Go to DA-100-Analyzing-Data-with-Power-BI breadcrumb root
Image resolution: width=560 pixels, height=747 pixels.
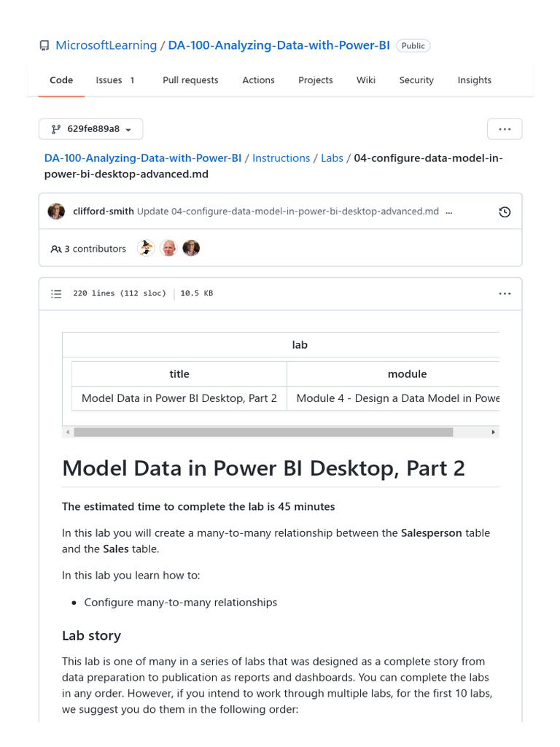(x=143, y=158)
